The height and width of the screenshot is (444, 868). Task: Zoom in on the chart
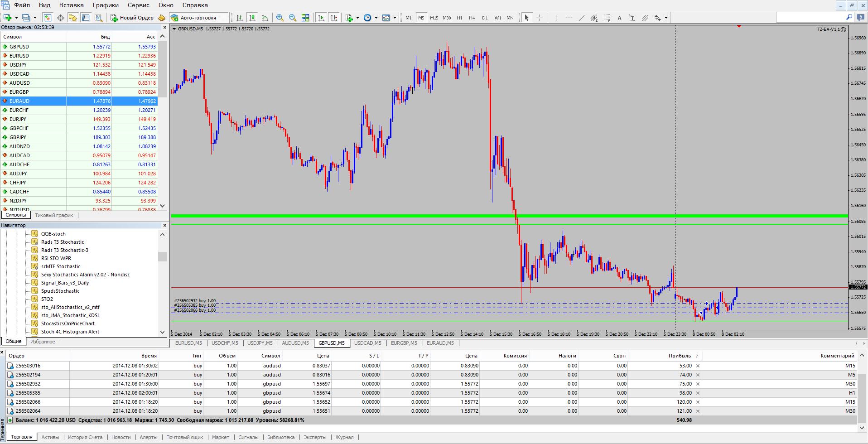tap(280, 18)
